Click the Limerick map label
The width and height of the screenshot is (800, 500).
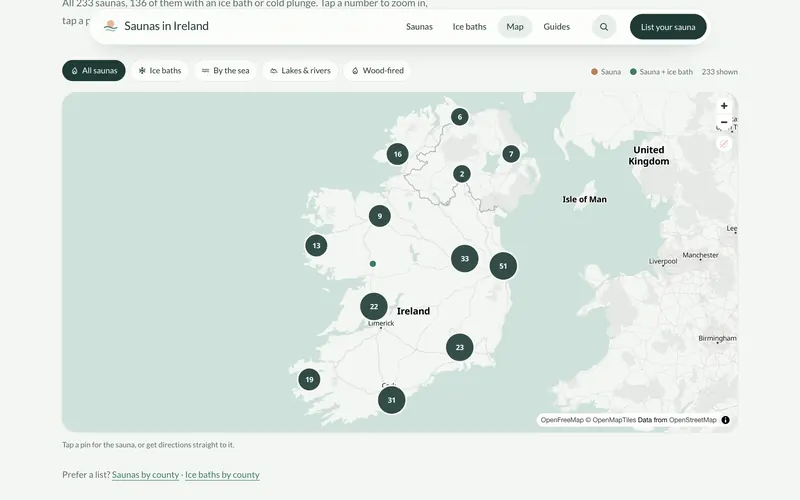[381, 323]
